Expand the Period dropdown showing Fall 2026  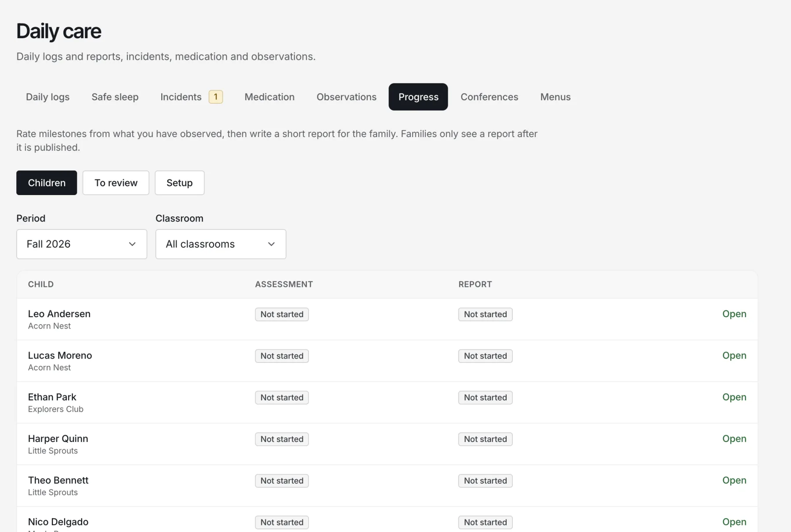(x=82, y=244)
